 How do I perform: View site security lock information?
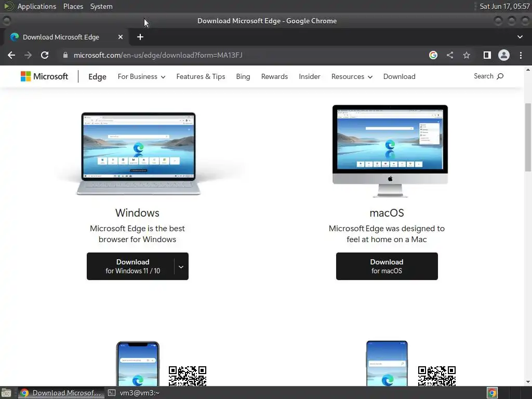tap(65, 55)
